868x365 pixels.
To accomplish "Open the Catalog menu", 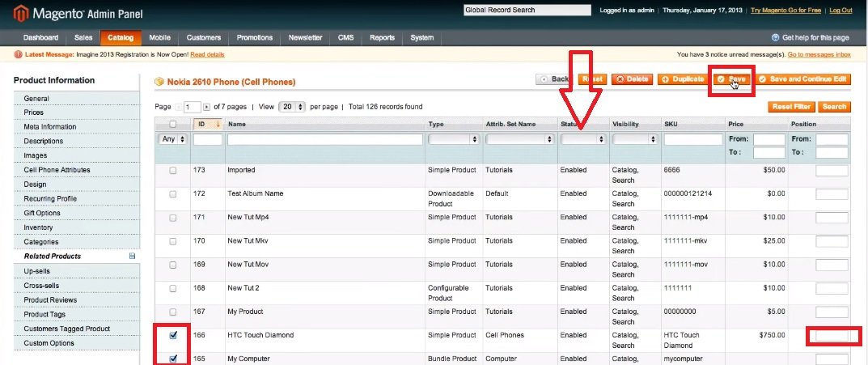I will (121, 38).
